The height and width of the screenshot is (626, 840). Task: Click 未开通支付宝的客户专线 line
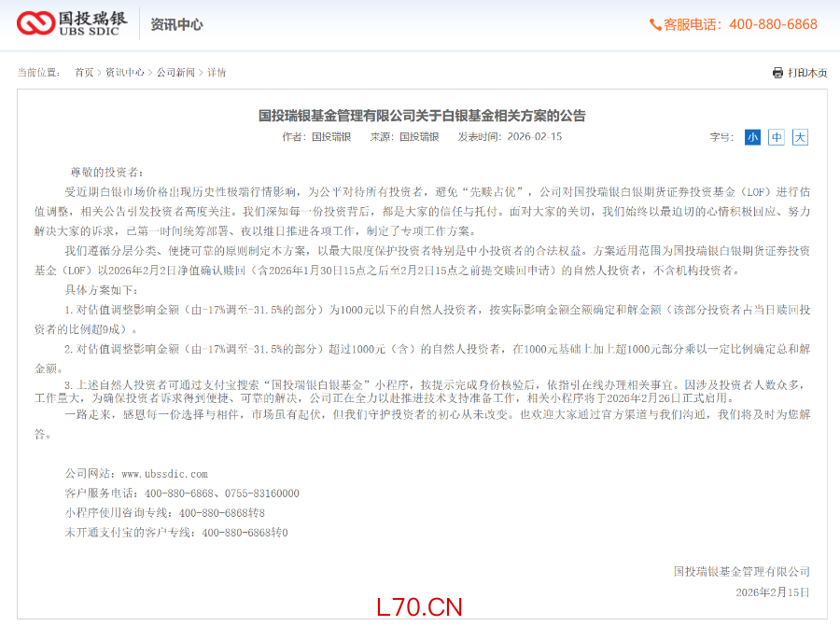[176, 533]
